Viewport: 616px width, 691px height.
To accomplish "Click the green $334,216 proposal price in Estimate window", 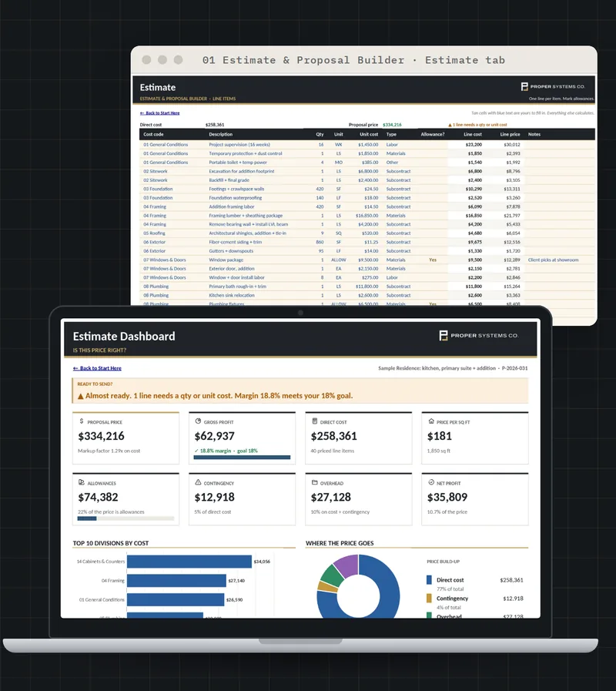I will click(x=392, y=125).
